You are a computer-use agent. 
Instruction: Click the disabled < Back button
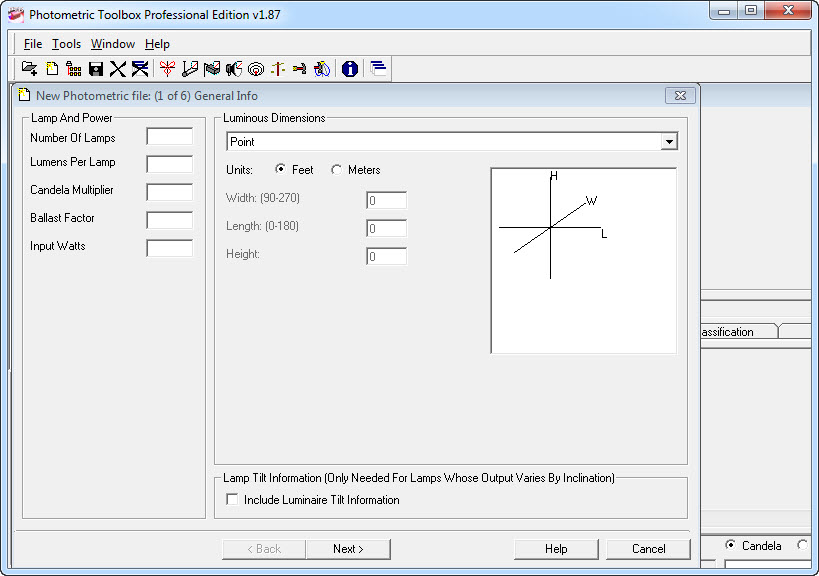click(264, 549)
